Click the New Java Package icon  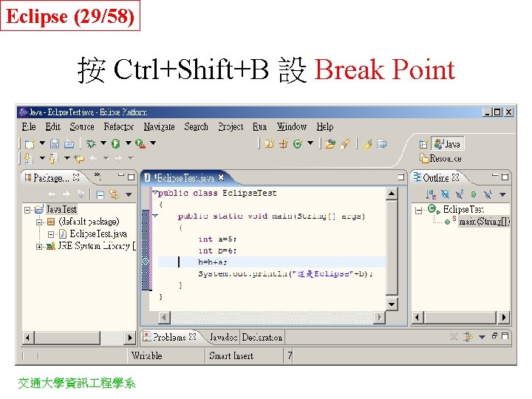[284, 144]
